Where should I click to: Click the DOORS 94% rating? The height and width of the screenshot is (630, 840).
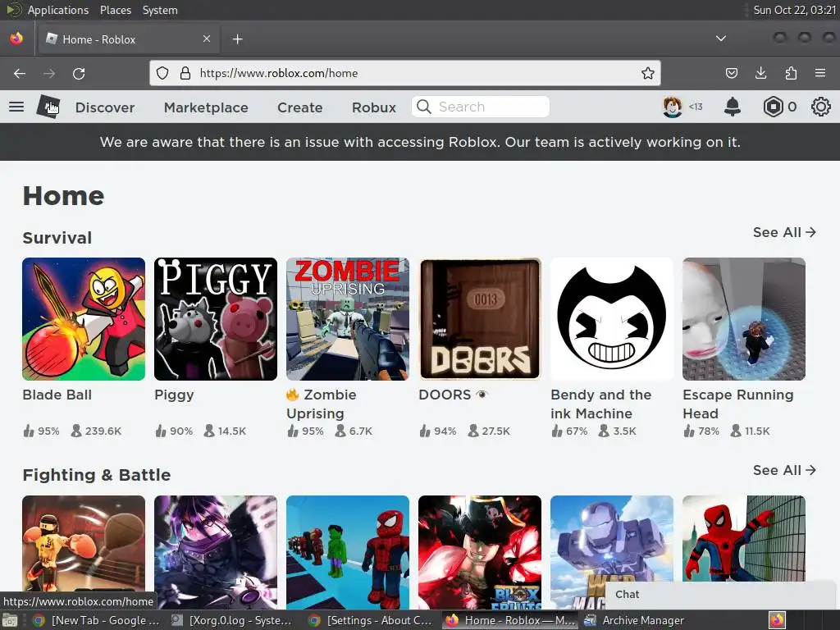(x=438, y=431)
